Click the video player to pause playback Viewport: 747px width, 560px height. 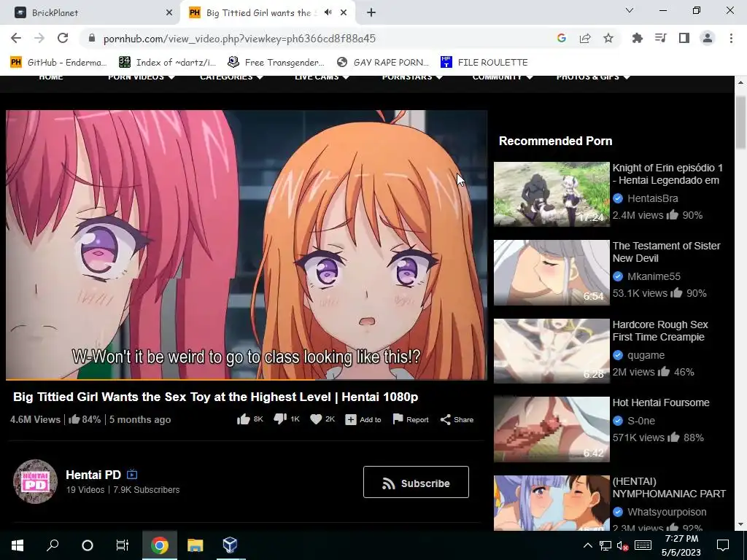[246, 244]
